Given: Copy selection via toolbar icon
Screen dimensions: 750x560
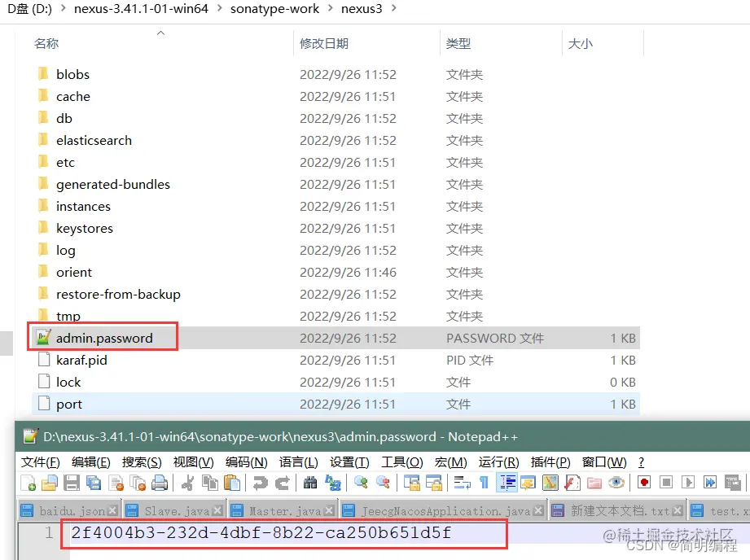Looking at the screenshot, I should tap(209, 483).
